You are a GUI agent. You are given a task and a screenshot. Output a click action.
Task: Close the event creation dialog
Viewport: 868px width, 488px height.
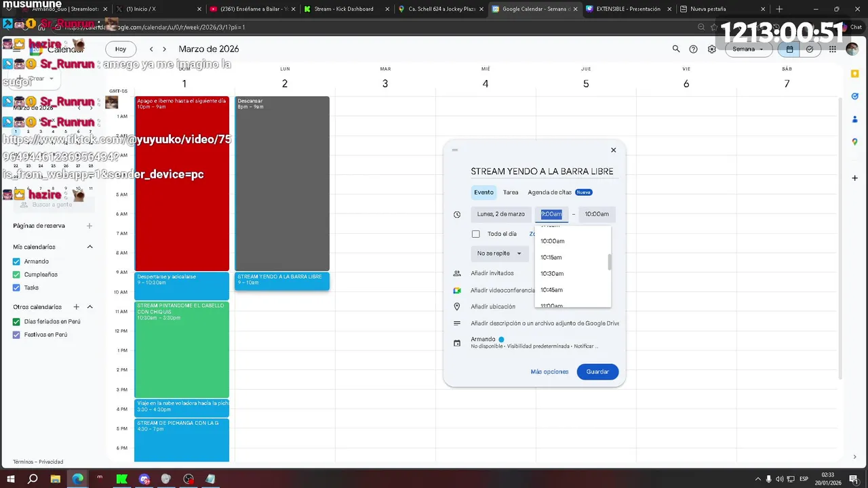pyautogui.click(x=614, y=150)
